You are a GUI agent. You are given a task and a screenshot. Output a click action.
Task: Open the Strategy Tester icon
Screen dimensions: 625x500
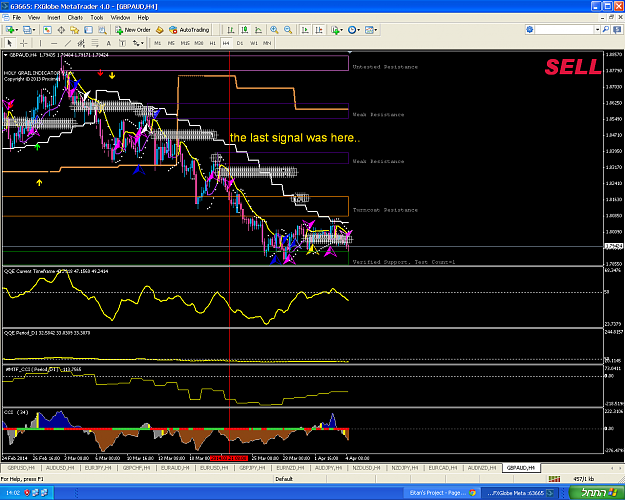[x=102, y=30]
